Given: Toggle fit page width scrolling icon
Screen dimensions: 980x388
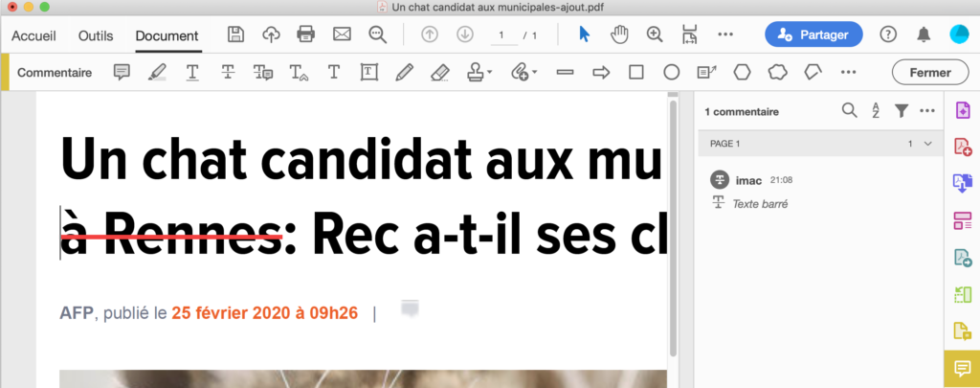Looking at the screenshot, I should 689,34.
